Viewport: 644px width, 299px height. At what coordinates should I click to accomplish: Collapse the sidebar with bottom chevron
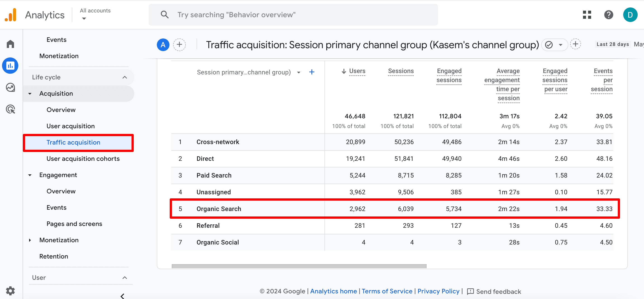click(x=122, y=296)
